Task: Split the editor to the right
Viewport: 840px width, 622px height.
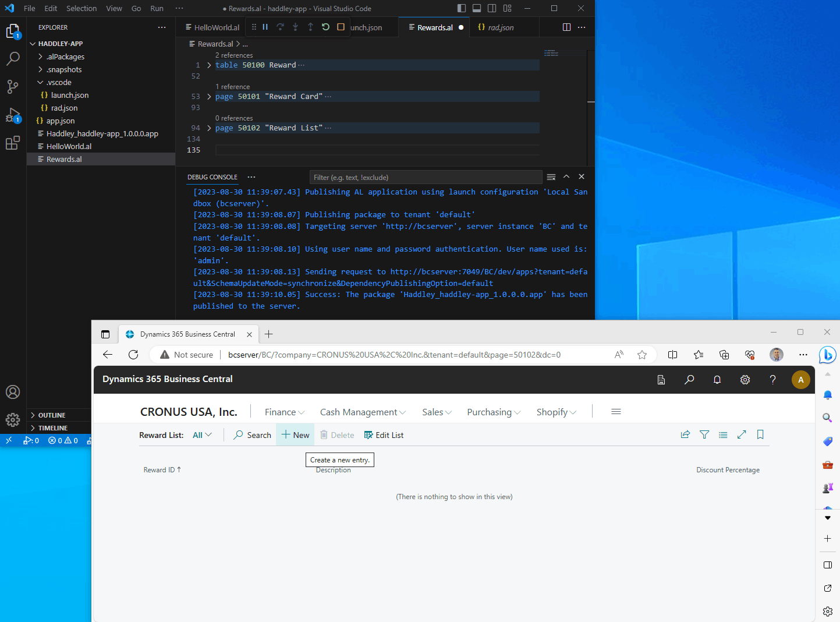Action: (x=566, y=27)
